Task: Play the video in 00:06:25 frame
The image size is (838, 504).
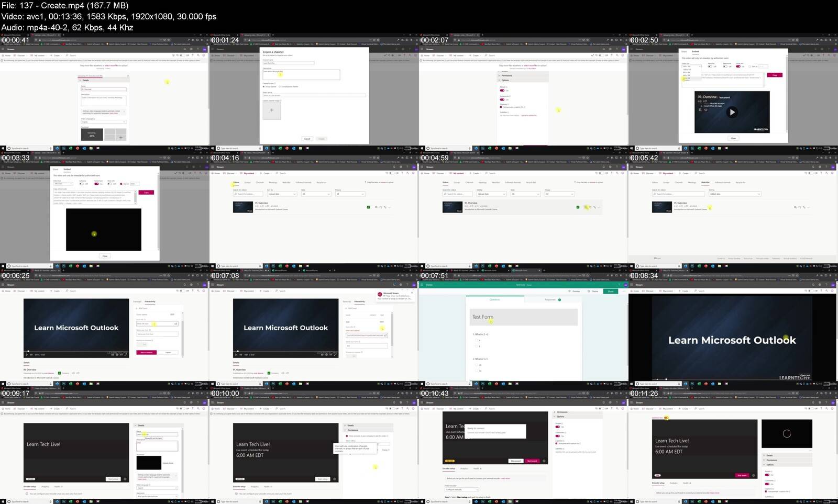Action: [x=27, y=355]
